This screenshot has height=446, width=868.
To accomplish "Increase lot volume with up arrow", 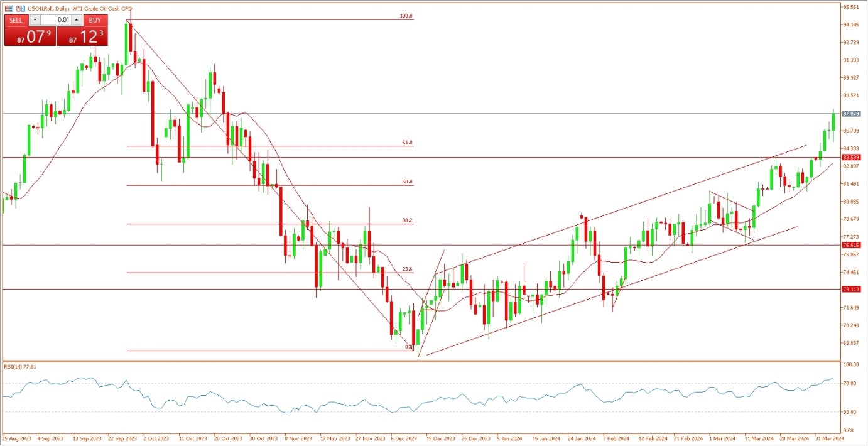I will point(77,20).
